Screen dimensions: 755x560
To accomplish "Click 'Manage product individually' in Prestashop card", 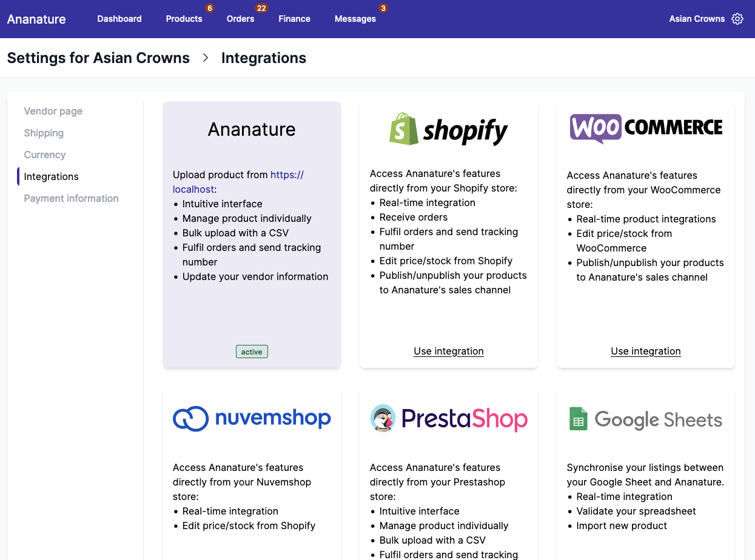I will pos(444,525).
